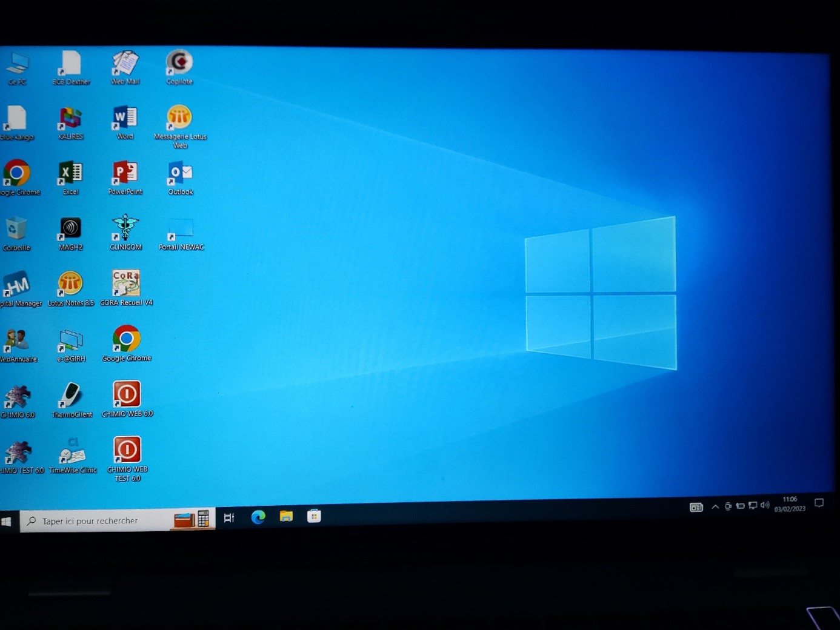840x630 pixels.
Task: Expand the hidden system tray icons chevron
Action: coord(715,506)
